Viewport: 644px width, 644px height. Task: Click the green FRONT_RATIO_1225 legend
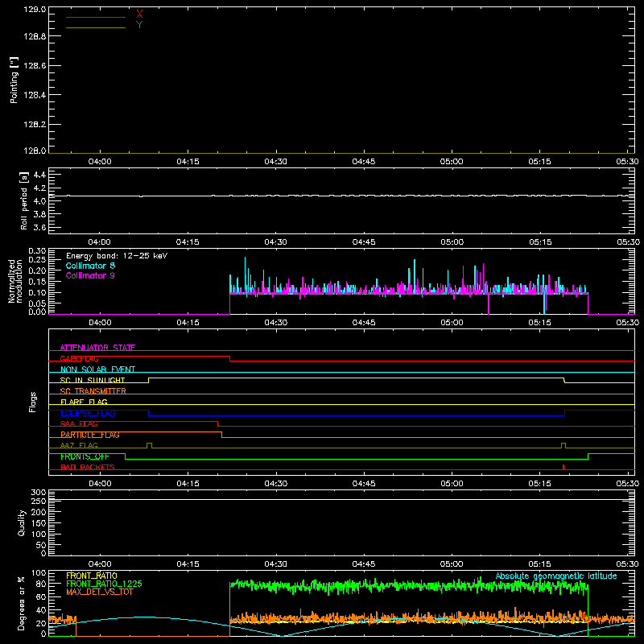coord(105,584)
